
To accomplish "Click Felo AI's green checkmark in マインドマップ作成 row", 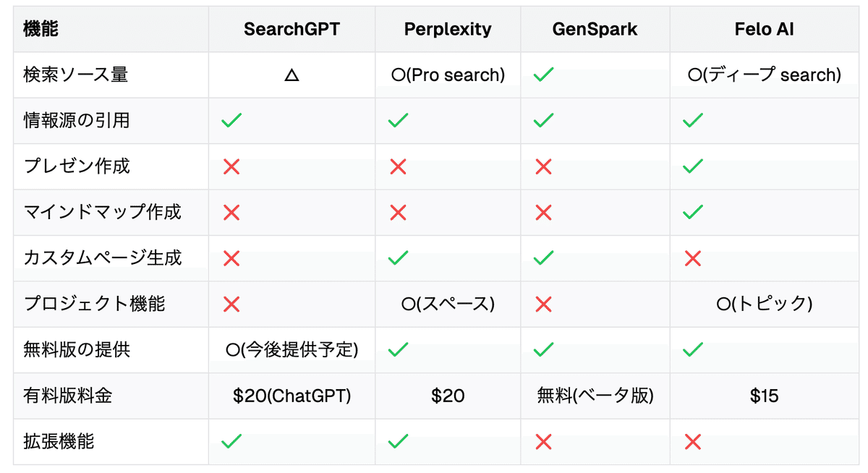I will coord(693,213).
